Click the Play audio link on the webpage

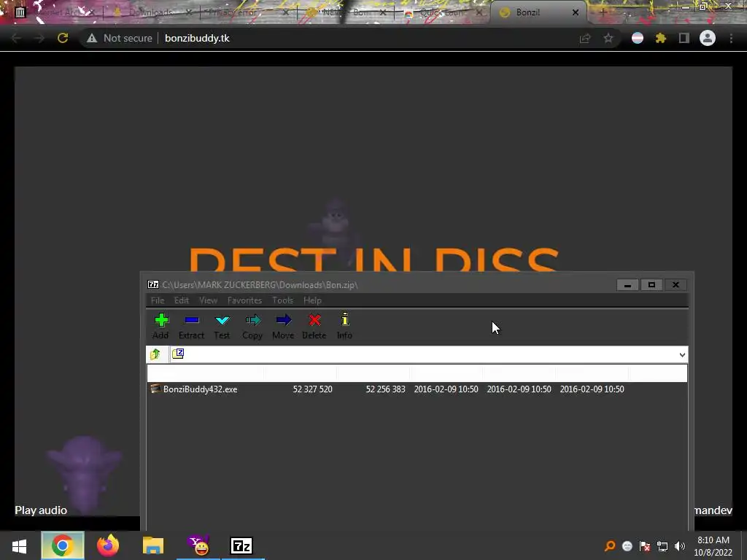[41, 510]
